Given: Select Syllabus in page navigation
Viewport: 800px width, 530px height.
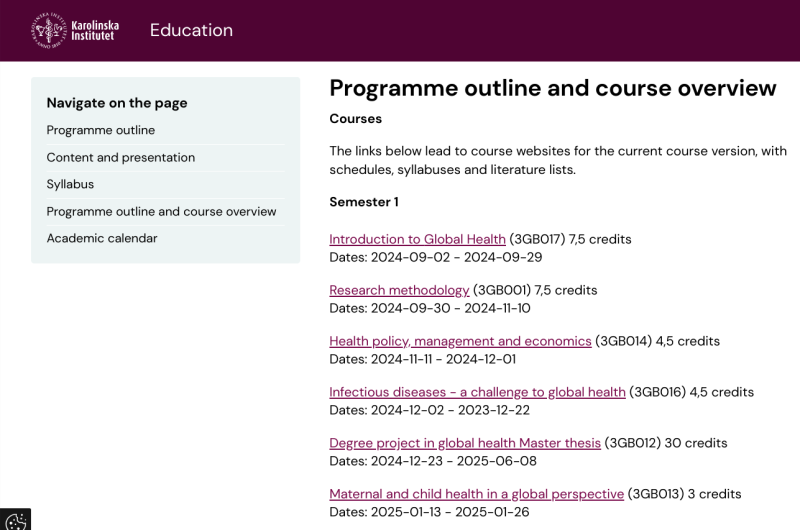Looking at the screenshot, I should (70, 184).
